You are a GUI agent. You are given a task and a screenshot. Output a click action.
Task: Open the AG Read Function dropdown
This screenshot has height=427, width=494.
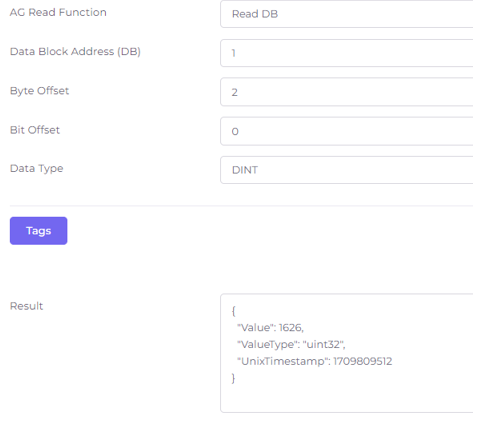pos(347,14)
